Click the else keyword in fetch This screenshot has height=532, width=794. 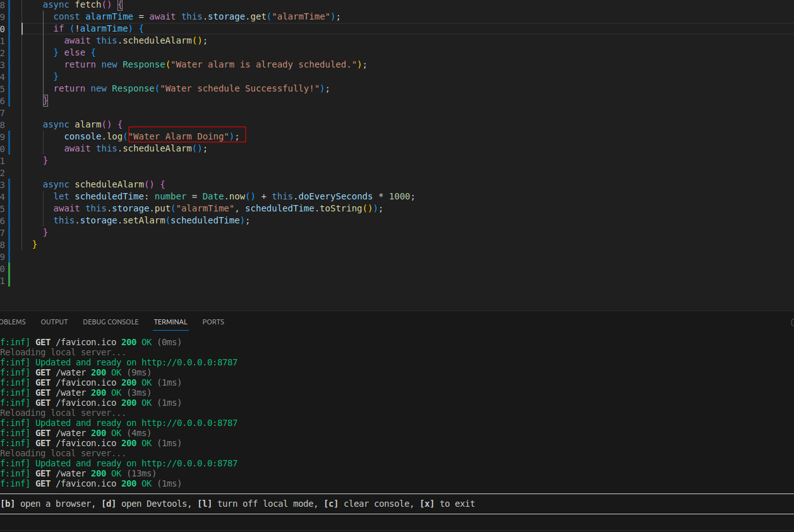pos(75,52)
